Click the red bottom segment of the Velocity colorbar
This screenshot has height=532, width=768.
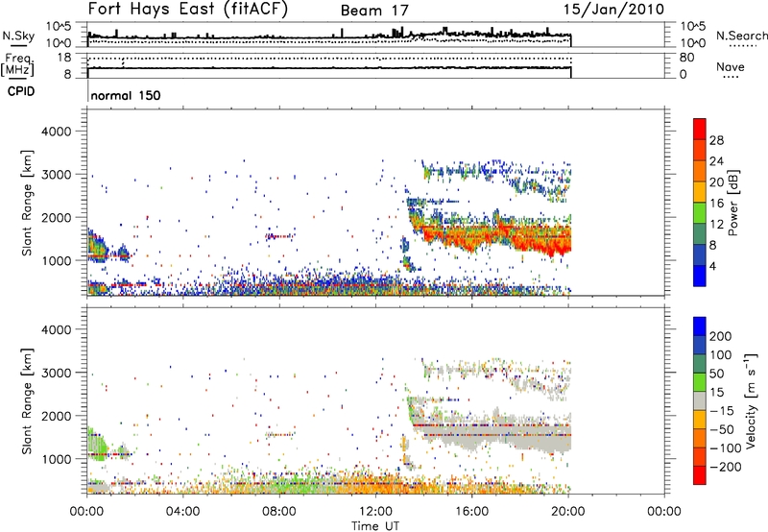[700, 475]
